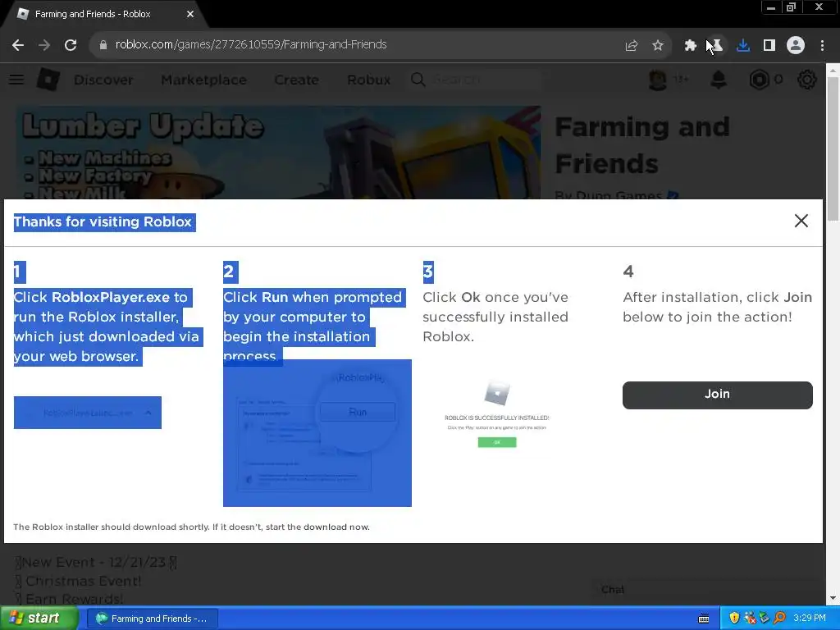
Task: Click the Join button
Action: (717, 395)
